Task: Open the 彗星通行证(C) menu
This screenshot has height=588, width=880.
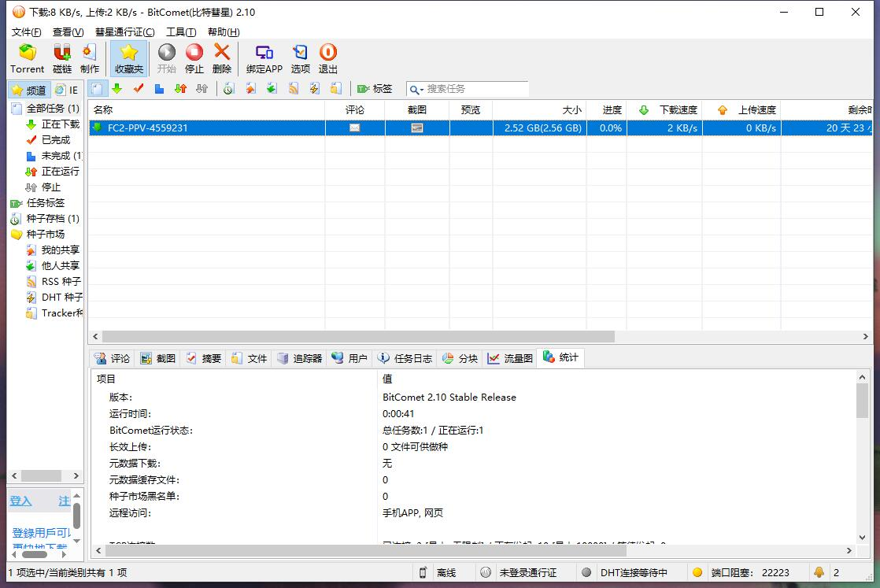Action: pos(124,32)
